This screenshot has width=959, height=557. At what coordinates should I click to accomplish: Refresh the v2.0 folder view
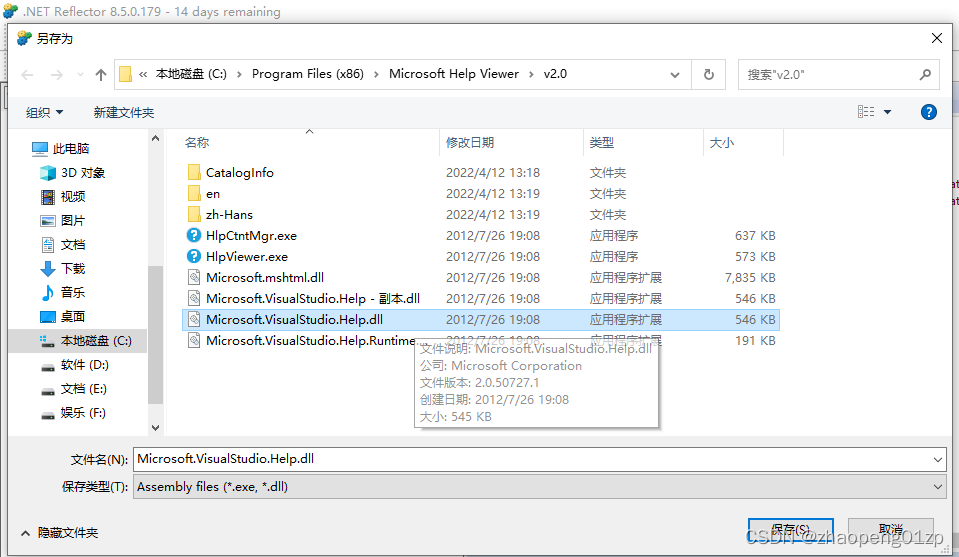point(709,75)
